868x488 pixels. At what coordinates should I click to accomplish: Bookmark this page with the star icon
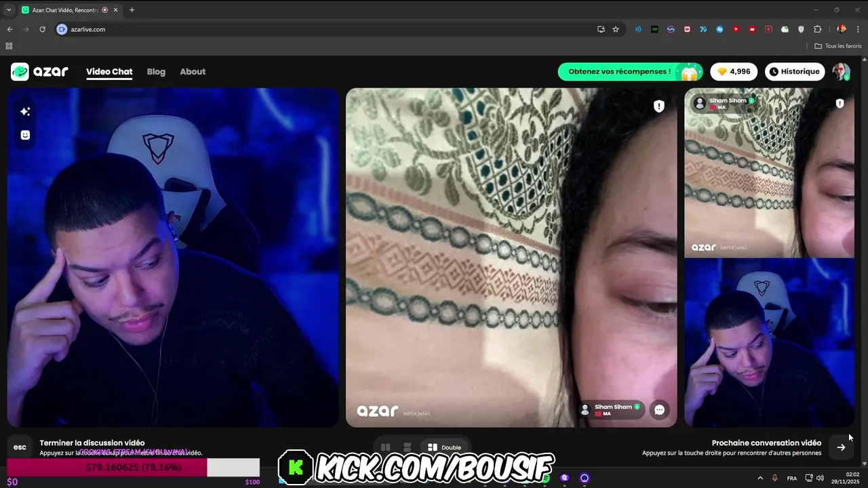(616, 29)
